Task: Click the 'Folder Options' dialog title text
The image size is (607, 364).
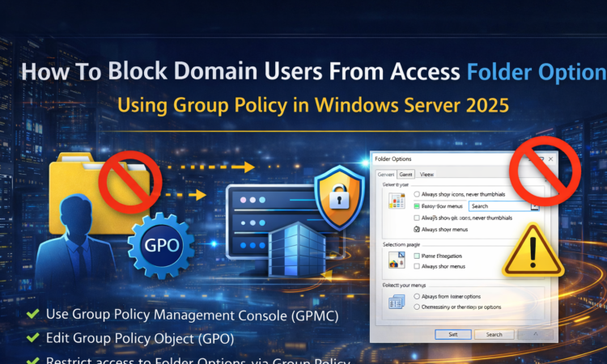Action: (393, 159)
